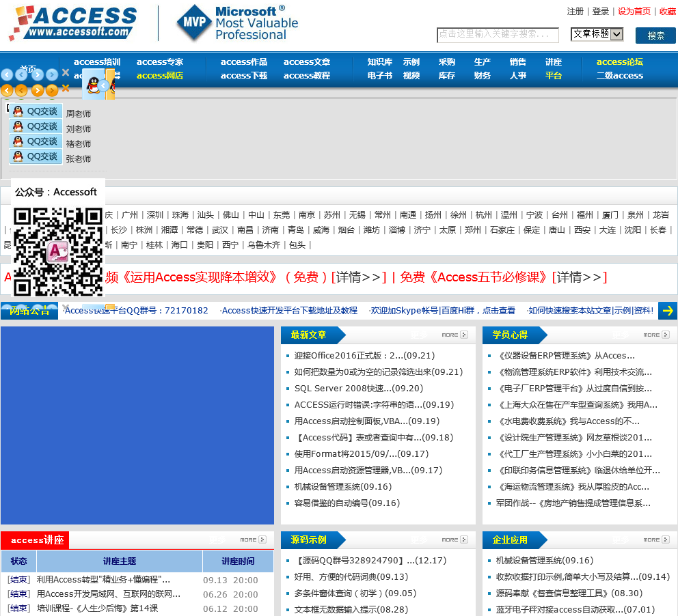The width and height of the screenshot is (678, 616).
Task: Open MORE for 学员心得 section
Action: point(656,335)
